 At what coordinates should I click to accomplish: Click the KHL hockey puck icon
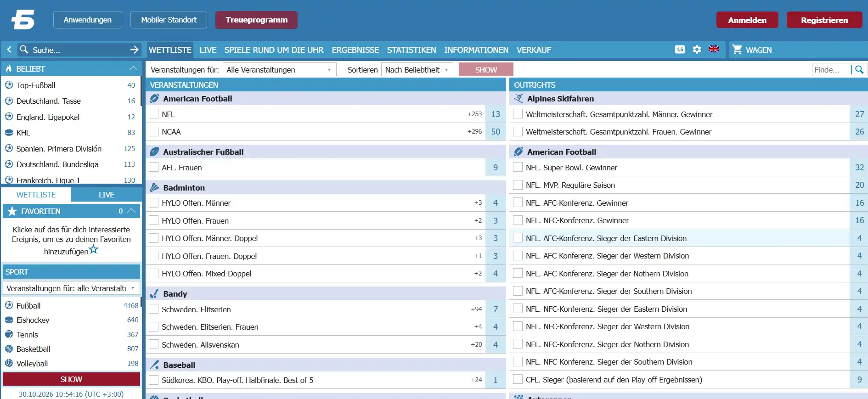click(x=9, y=133)
